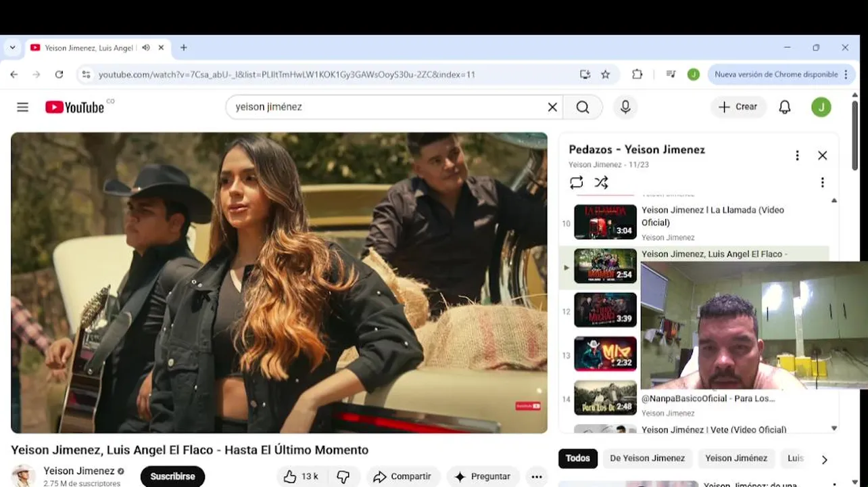Like the video with thumbs up
Image resolution: width=868 pixels, height=487 pixels.
[x=302, y=477]
